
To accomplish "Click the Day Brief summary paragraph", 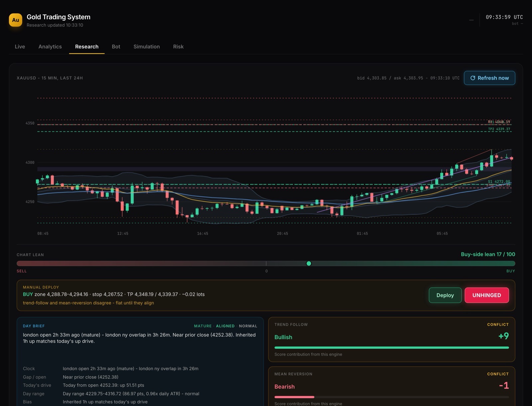I will (139, 338).
